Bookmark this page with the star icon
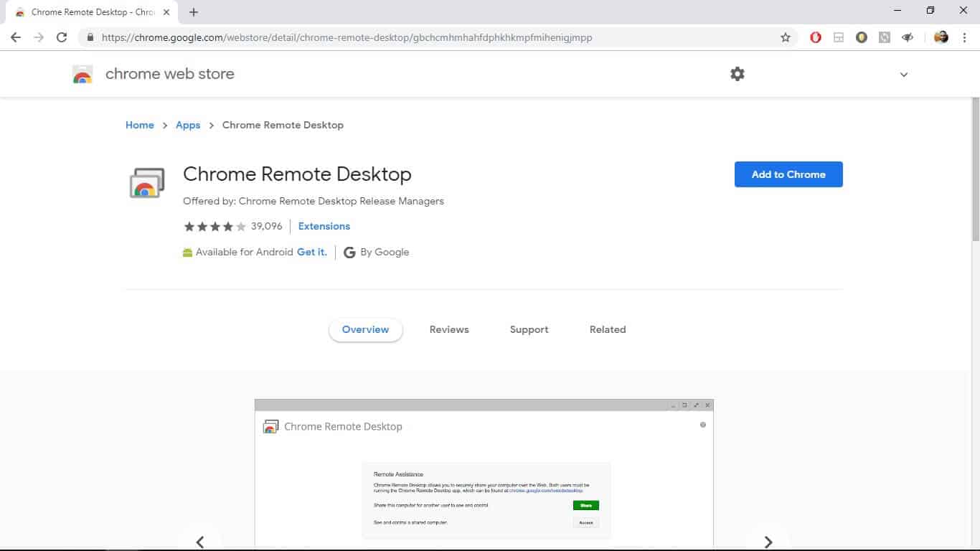 [786, 37]
